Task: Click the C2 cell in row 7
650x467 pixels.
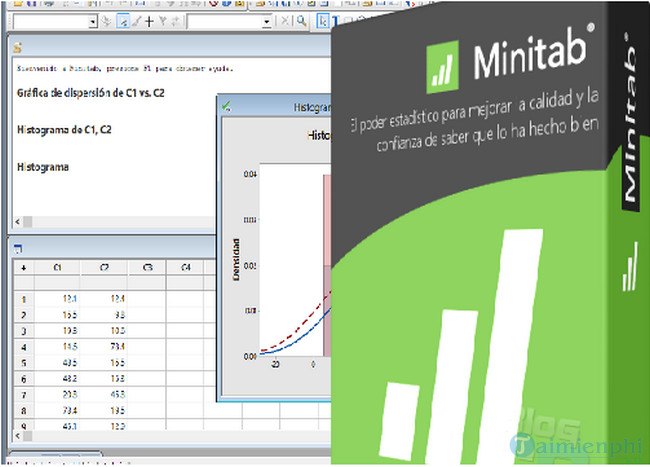Action: click(104, 395)
